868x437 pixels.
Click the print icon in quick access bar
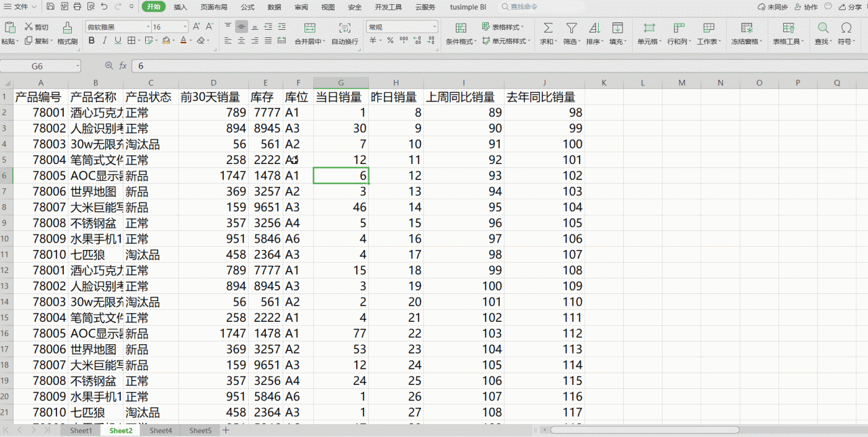(x=77, y=7)
